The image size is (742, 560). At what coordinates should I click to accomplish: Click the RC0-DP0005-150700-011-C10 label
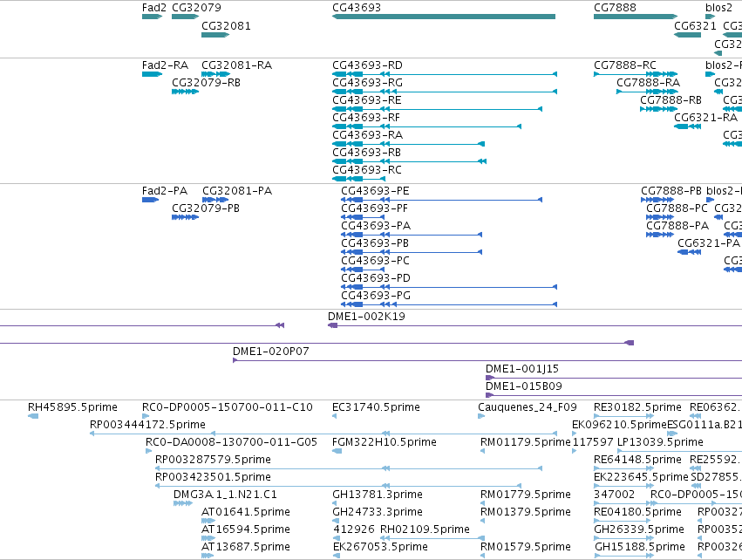pyautogui.click(x=228, y=407)
